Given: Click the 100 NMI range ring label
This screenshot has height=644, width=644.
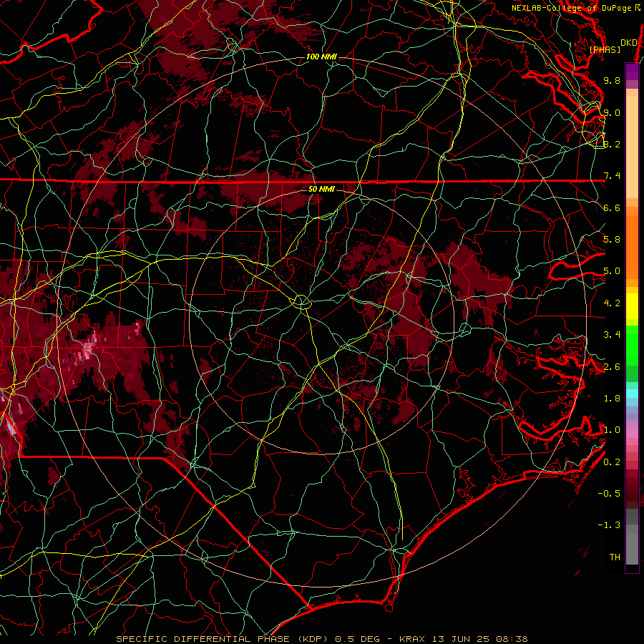Looking at the screenshot, I should [321, 57].
